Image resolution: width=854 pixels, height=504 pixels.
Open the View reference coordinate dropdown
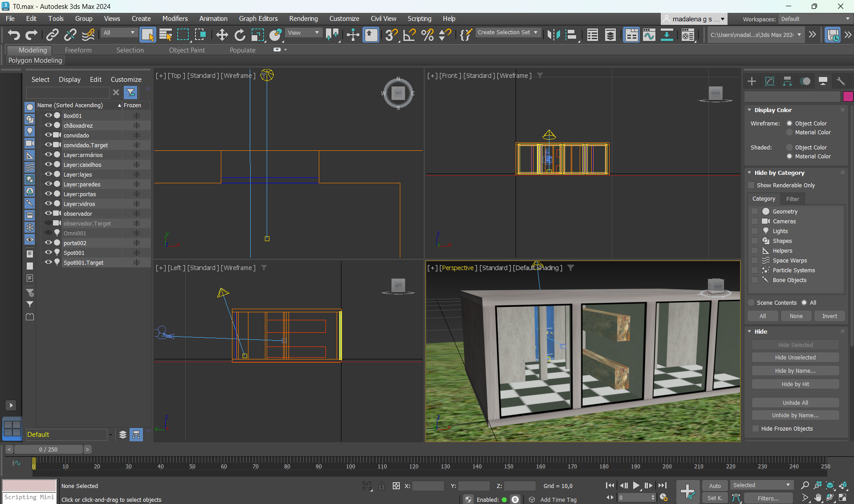click(x=303, y=33)
